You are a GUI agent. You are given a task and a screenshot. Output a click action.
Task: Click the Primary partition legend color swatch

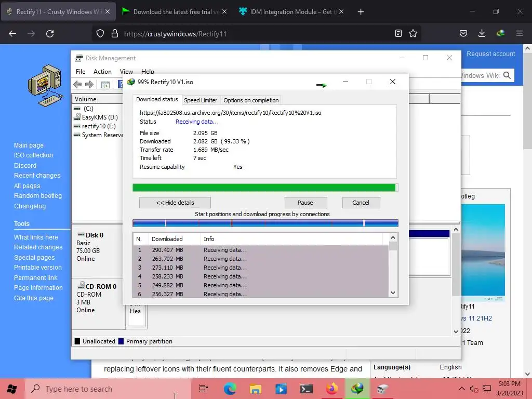[x=121, y=341]
